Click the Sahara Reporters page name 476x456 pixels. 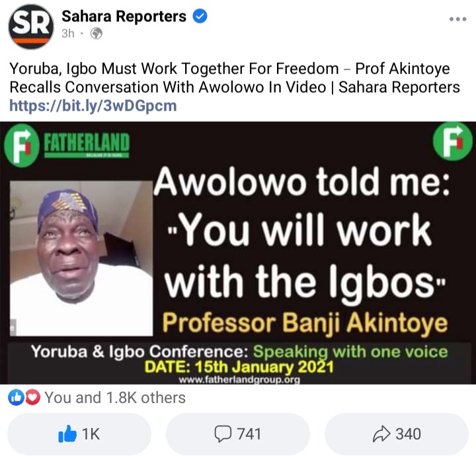(x=124, y=16)
